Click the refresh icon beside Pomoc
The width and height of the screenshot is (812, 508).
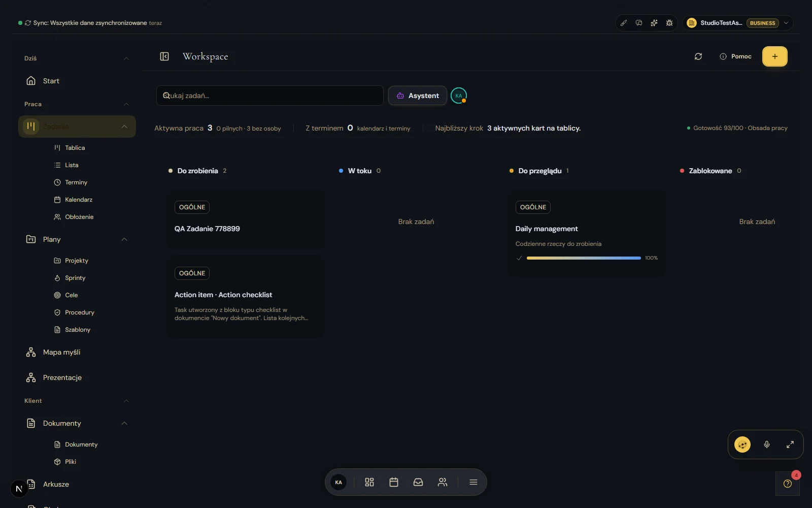click(698, 56)
